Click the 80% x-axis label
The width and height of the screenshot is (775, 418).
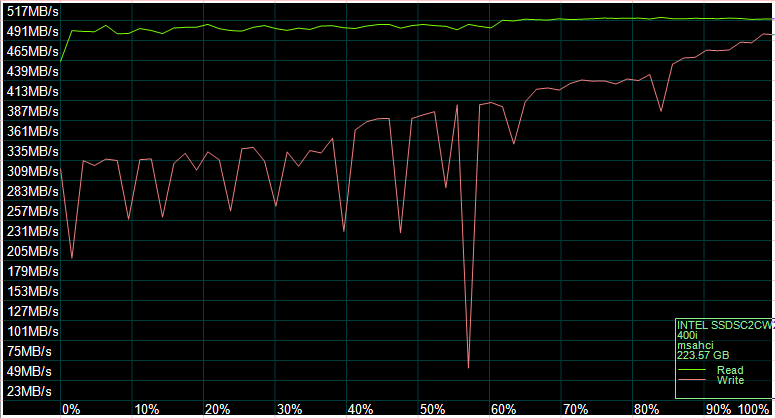coord(646,409)
